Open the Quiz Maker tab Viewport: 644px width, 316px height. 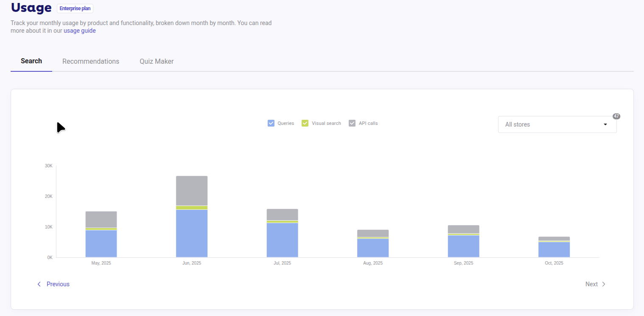(x=157, y=61)
